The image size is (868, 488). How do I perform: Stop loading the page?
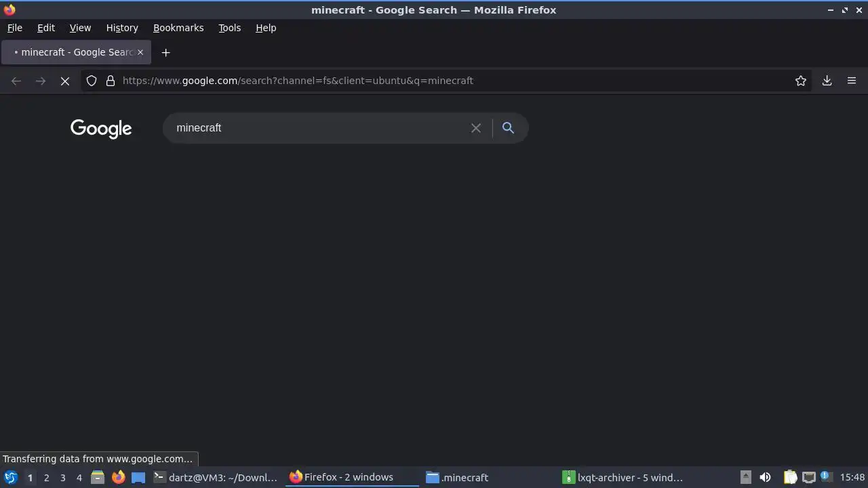coord(65,81)
